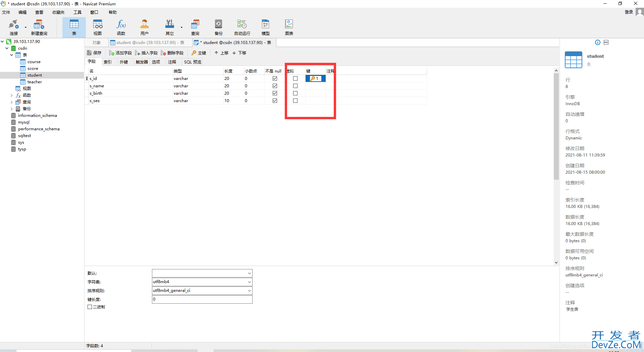This screenshot has height=352, width=644.
Task: Open the Automation toolbar icon
Action: point(242,27)
